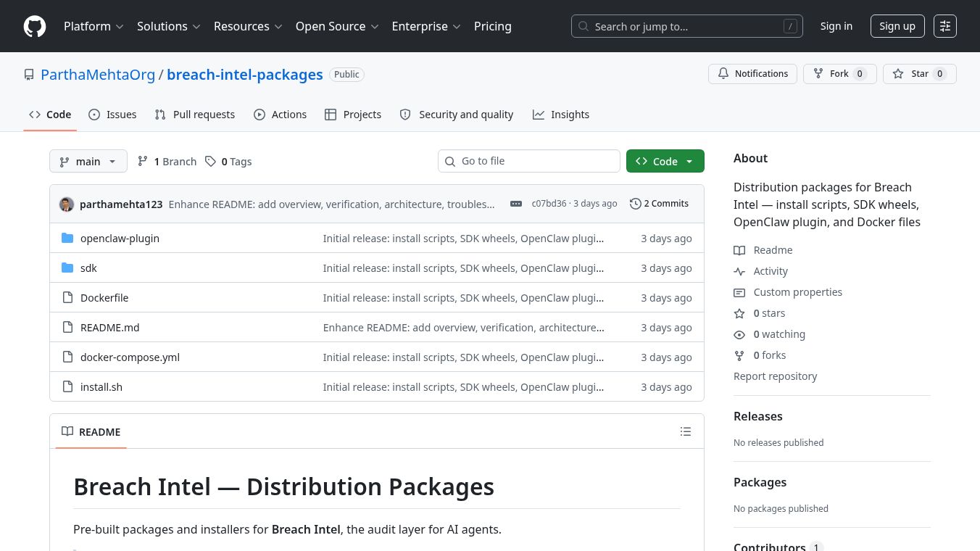Open install.sh file
Image resolution: width=980 pixels, height=551 pixels.
(101, 387)
